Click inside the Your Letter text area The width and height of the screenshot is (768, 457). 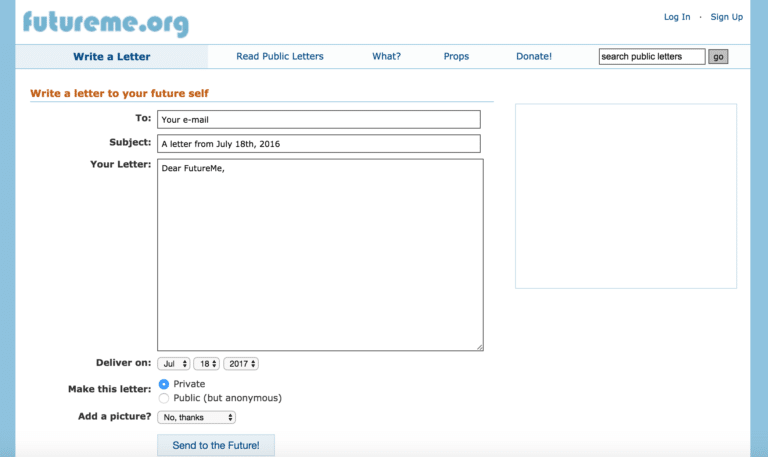coord(320,255)
